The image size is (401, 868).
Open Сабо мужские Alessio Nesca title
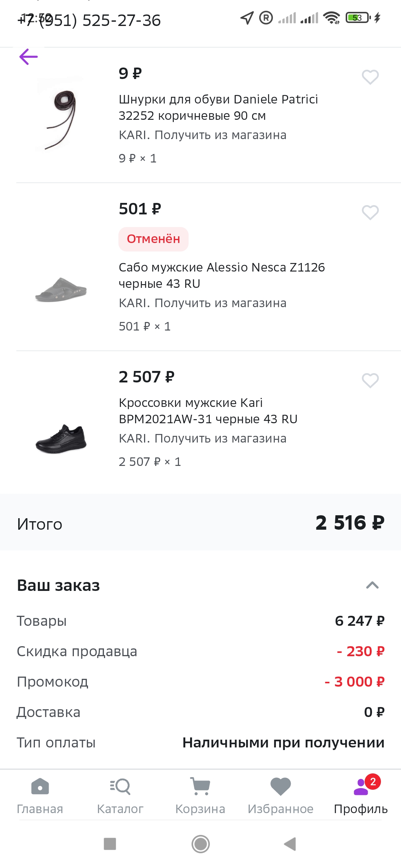(222, 275)
